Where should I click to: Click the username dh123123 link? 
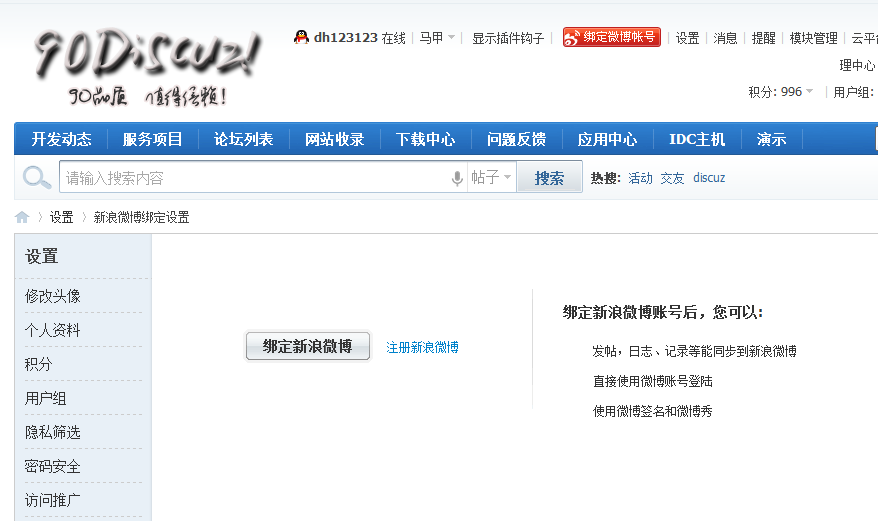[345, 38]
